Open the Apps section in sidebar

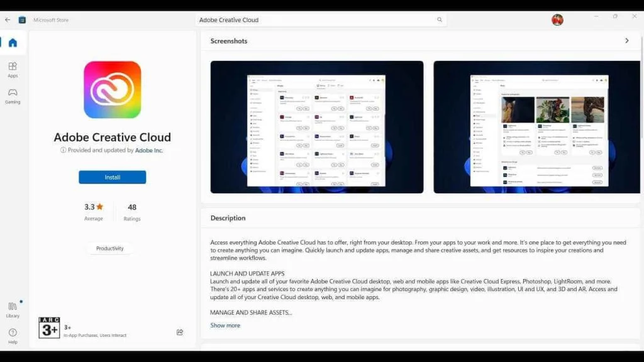(x=13, y=69)
